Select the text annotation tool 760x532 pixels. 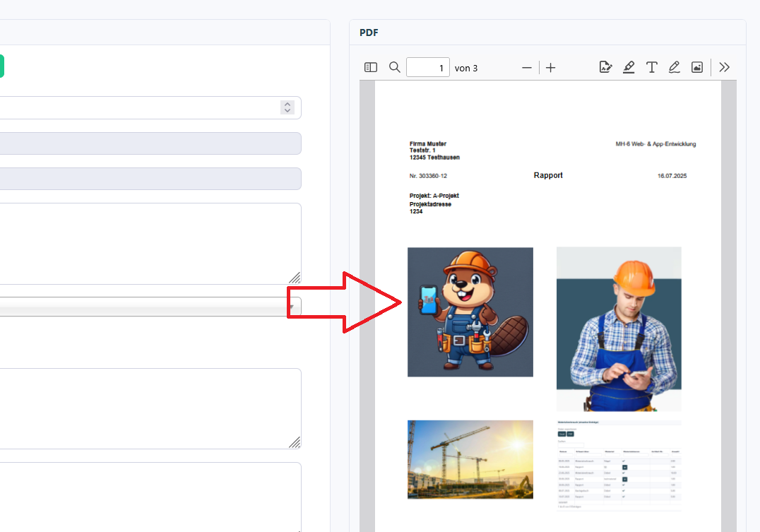click(652, 67)
